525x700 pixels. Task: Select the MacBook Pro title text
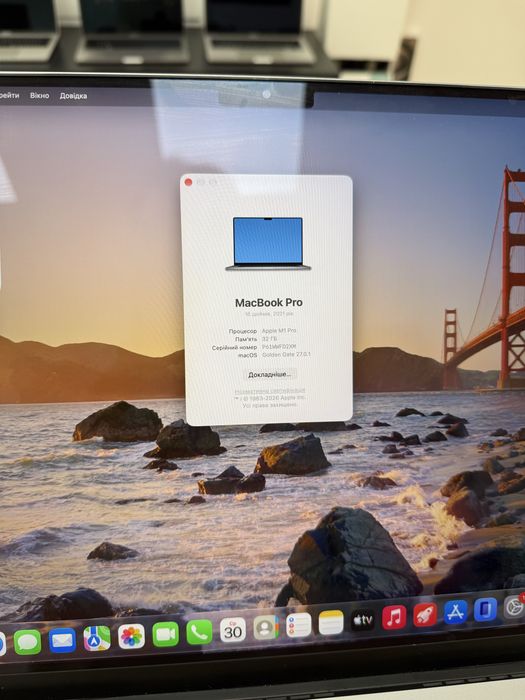269,302
